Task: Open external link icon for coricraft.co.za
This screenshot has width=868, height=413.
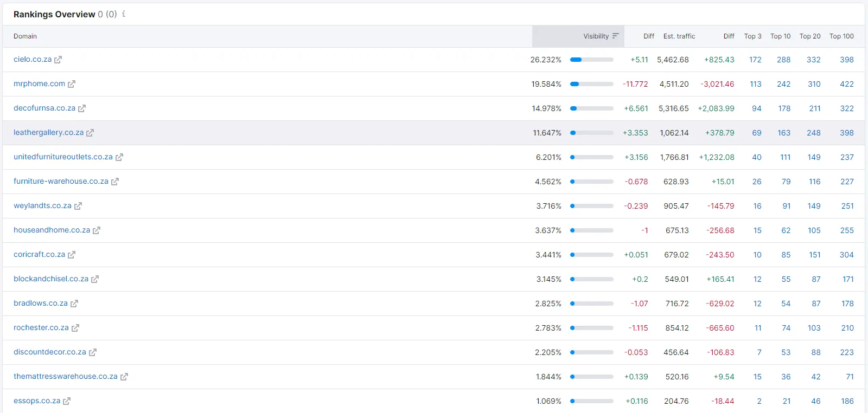Action: [x=72, y=255]
